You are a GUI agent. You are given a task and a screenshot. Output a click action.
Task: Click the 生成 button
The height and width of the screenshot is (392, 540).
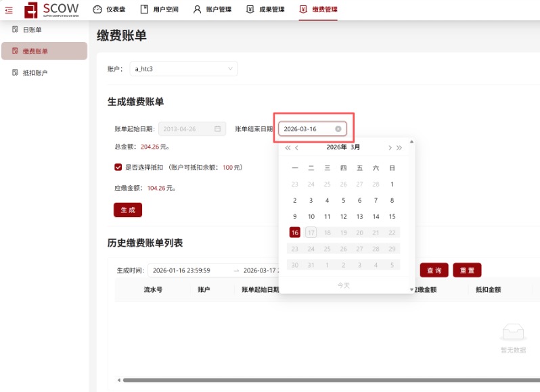[127, 210]
